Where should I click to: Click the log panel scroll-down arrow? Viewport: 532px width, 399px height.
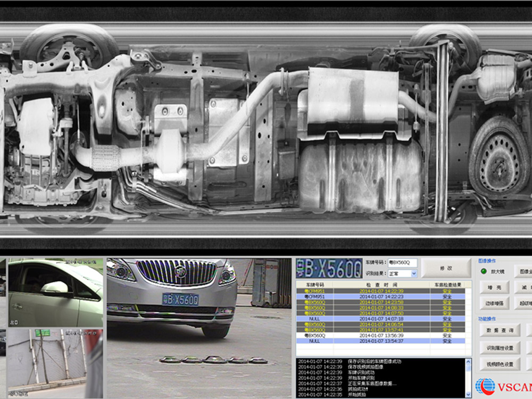468,394
